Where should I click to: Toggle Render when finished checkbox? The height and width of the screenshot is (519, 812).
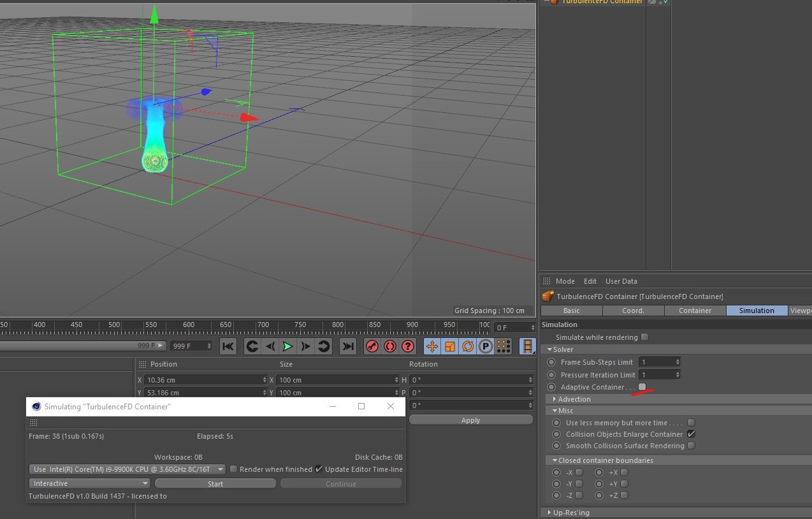coord(233,469)
